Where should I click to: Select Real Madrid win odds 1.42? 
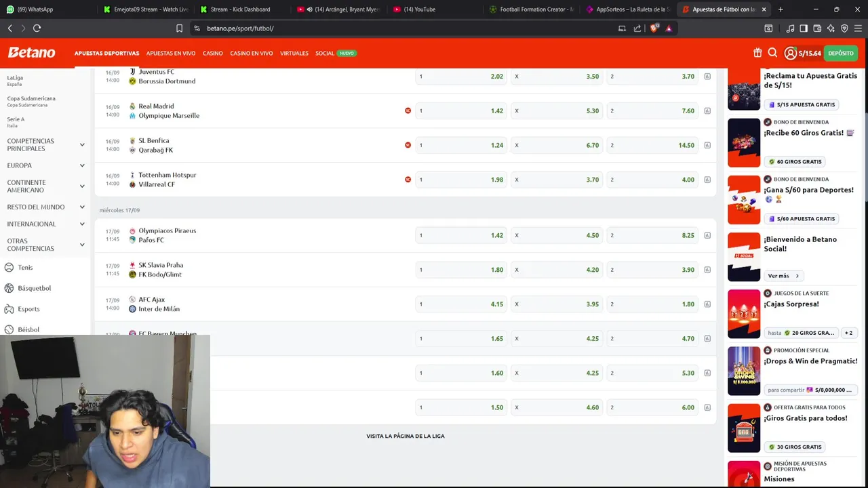[461, 110]
